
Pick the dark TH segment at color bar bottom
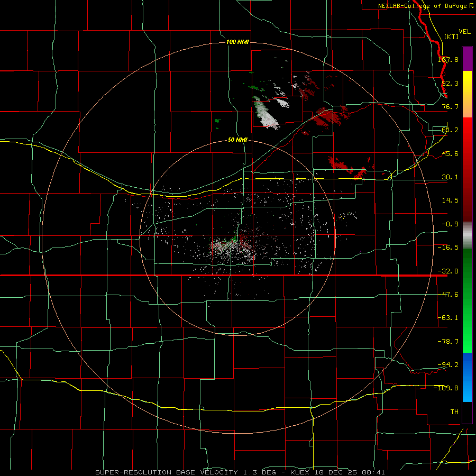click(467, 413)
